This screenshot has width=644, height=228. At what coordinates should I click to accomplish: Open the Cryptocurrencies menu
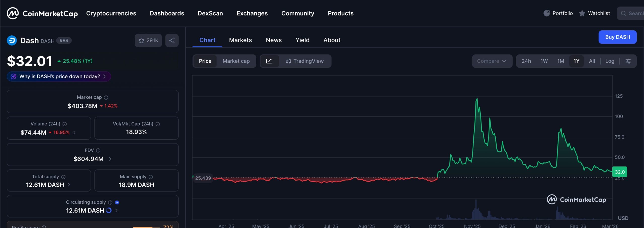(x=111, y=13)
